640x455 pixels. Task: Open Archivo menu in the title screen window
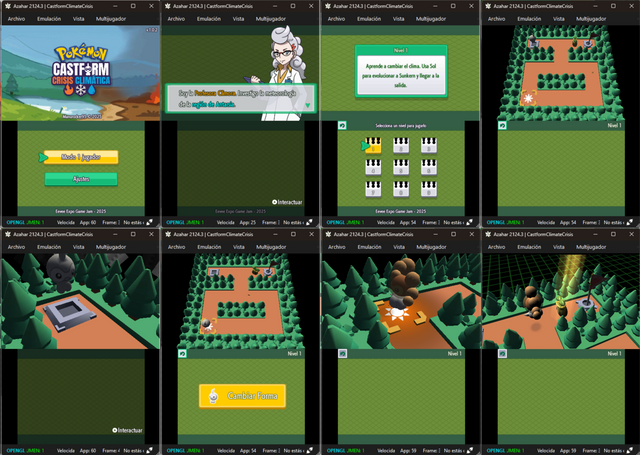(16, 19)
